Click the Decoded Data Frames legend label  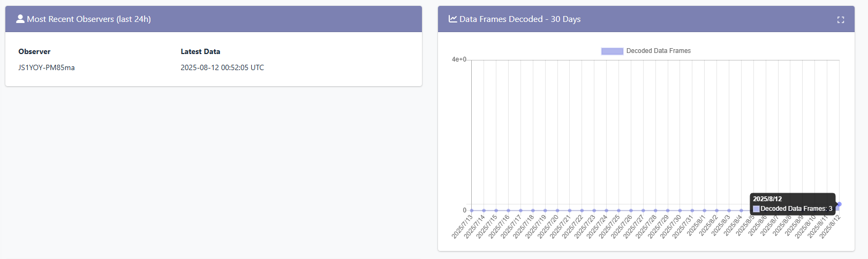(659, 51)
